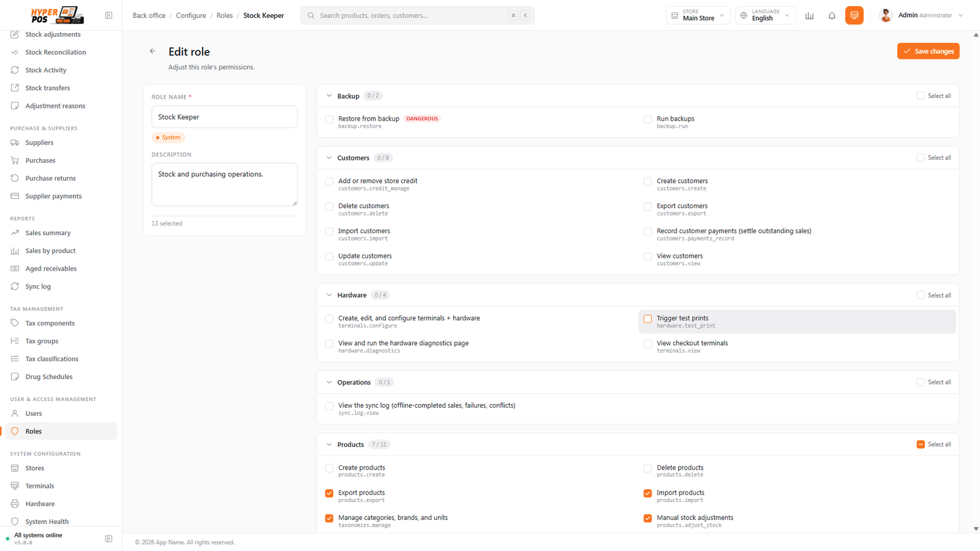Click the Purchase returns icon

click(x=15, y=178)
